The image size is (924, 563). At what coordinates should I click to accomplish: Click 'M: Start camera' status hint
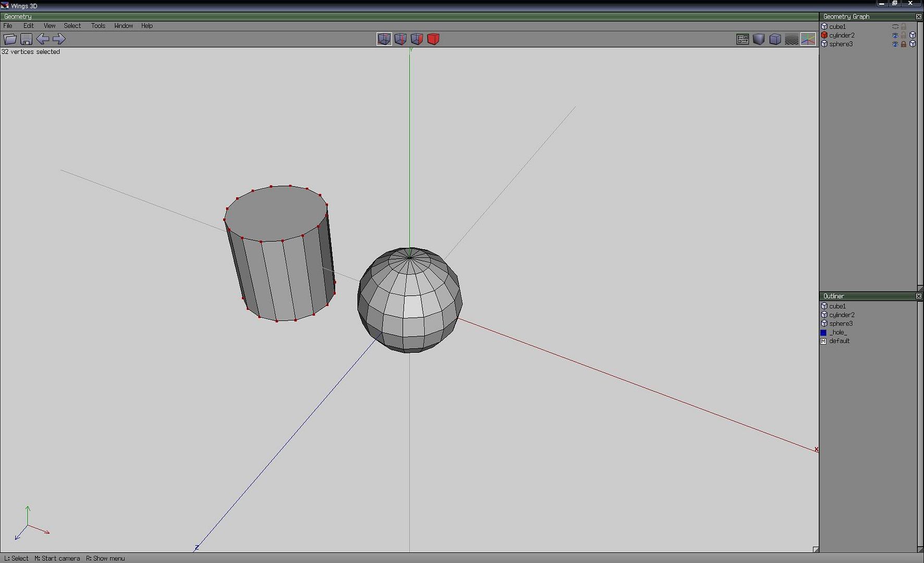(57, 558)
